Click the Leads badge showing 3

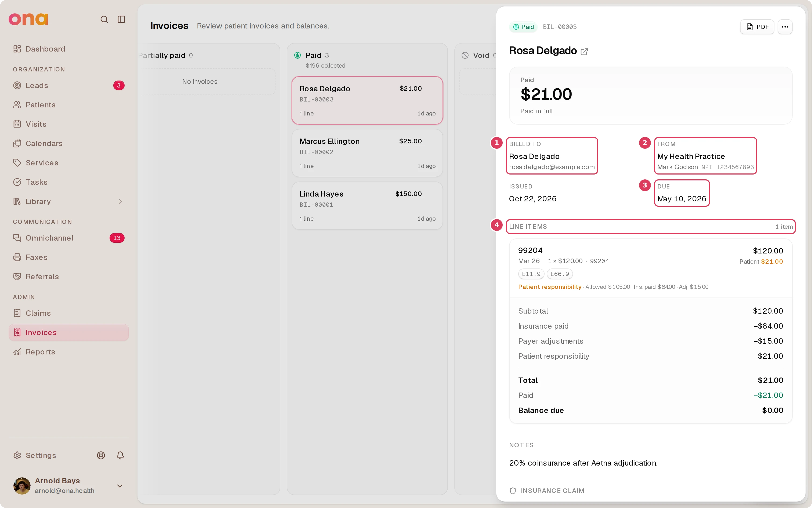pyautogui.click(x=119, y=85)
